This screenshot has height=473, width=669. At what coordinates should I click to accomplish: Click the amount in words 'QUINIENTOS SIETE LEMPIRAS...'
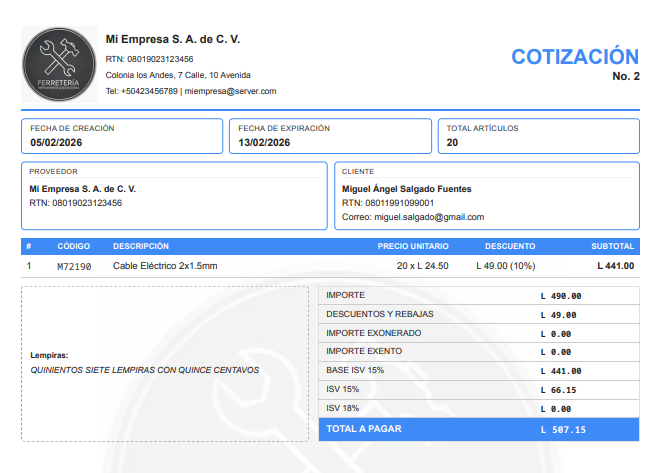145,370
